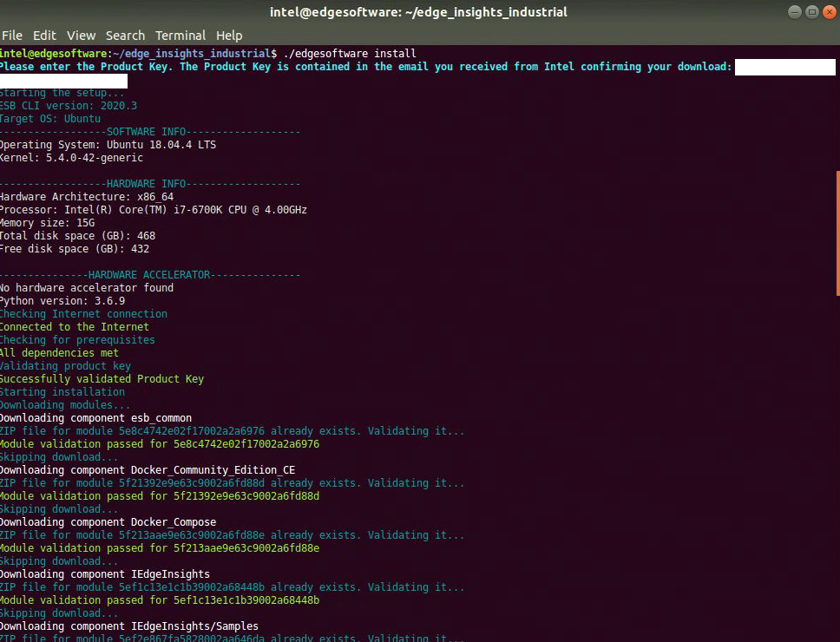The image size is (840, 642).
Task: Close the terminal window
Action: [830, 12]
